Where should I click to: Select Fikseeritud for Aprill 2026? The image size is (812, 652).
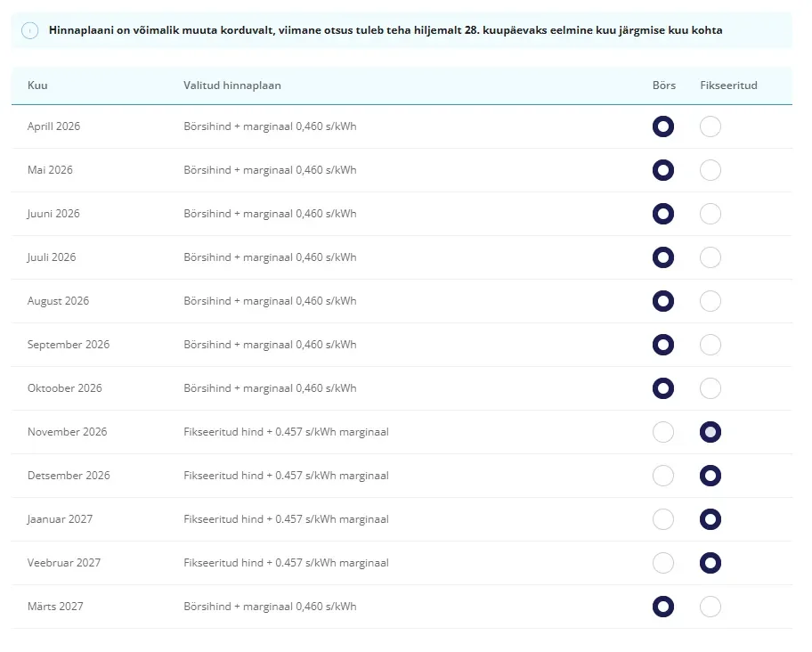pyautogui.click(x=710, y=126)
